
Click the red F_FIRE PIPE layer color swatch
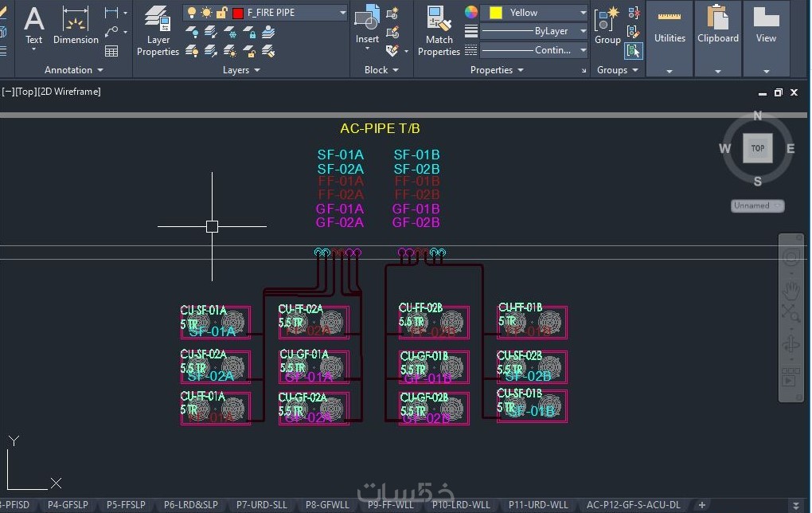pyautogui.click(x=238, y=13)
